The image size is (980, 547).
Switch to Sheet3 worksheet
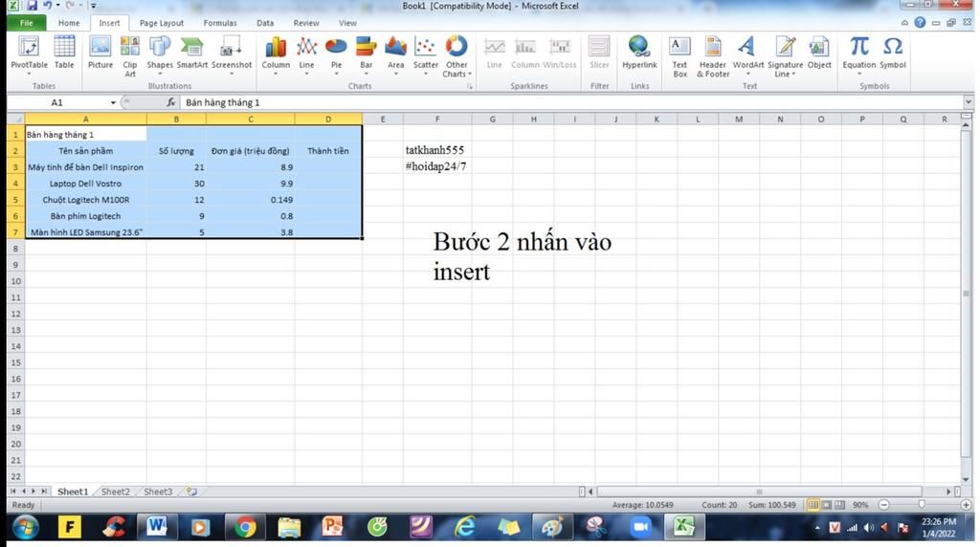[158, 492]
